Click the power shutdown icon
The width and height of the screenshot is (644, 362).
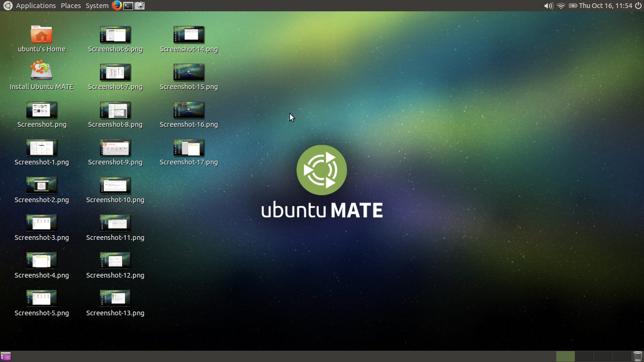click(638, 6)
